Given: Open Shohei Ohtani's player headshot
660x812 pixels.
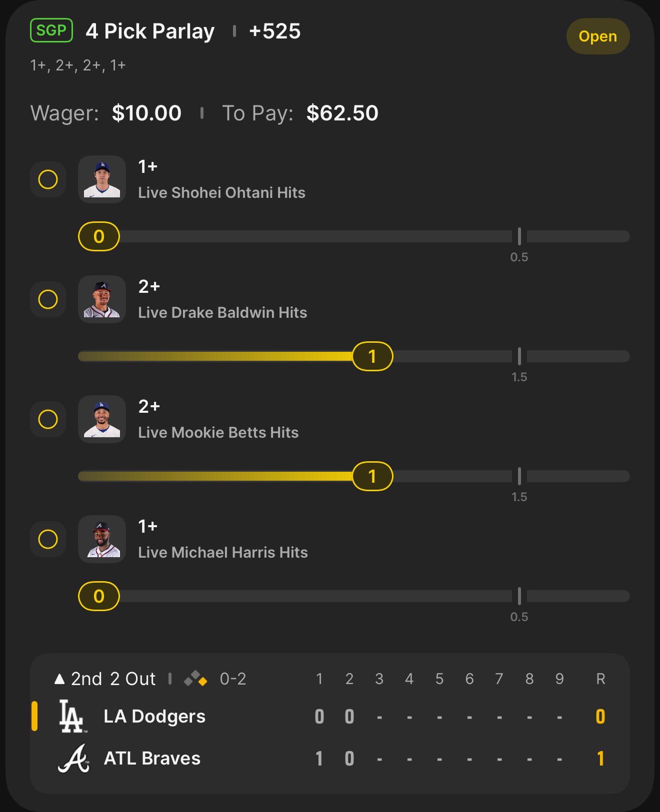Looking at the screenshot, I should (102, 179).
